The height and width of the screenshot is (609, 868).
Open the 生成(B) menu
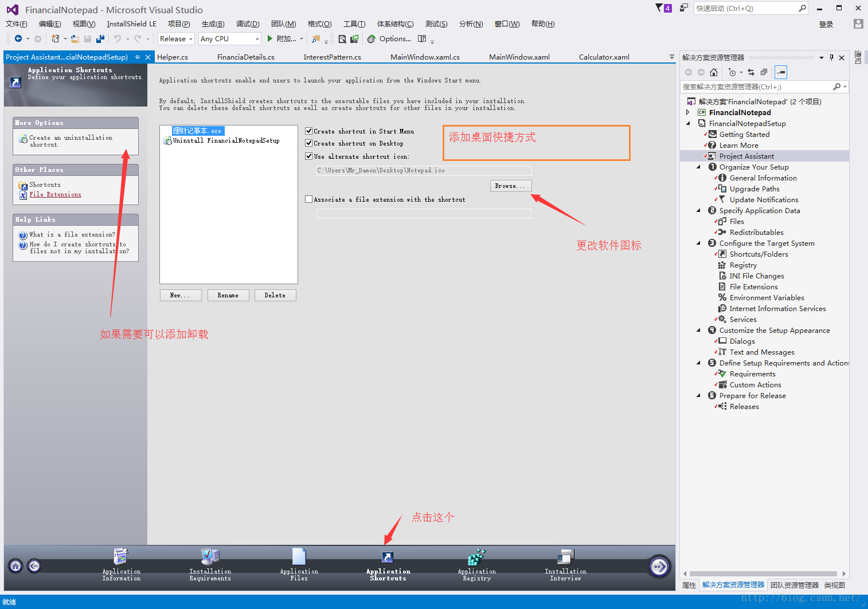coord(213,24)
